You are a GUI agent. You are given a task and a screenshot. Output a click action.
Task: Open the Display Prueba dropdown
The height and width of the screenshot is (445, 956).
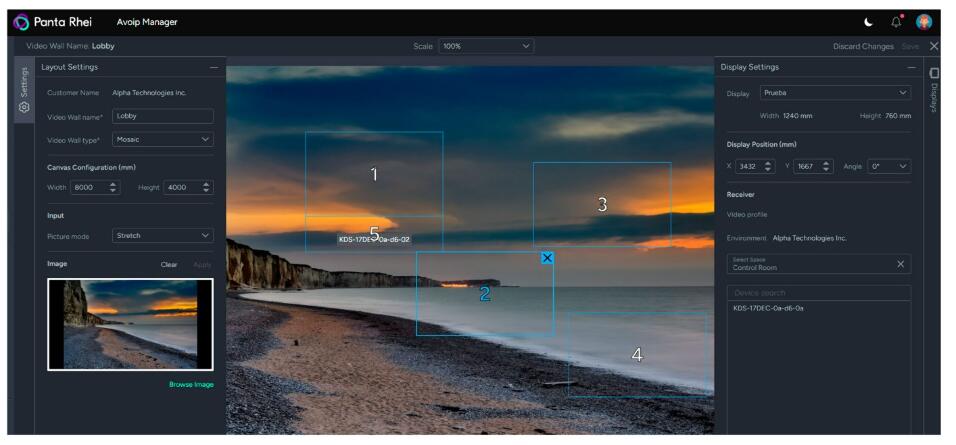835,93
